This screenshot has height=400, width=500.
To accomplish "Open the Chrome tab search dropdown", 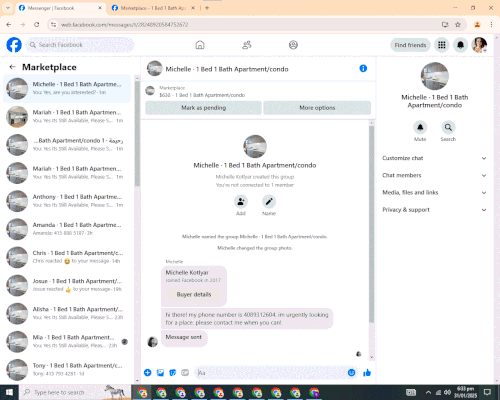I will coord(7,8).
